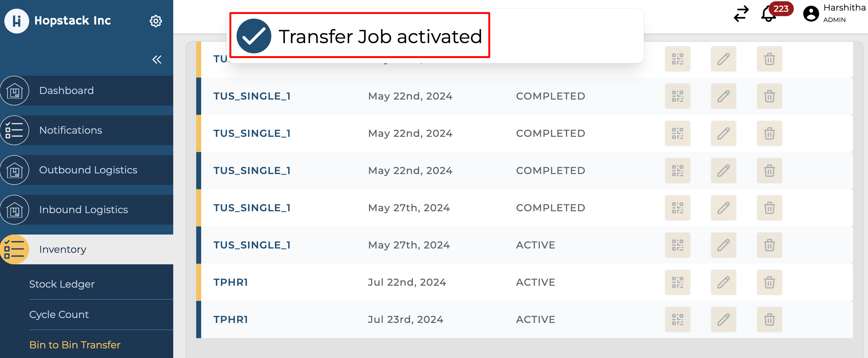Open the QR code for TUS_SINGLE_1 May 22nd
The width and height of the screenshot is (868, 358).
click(678, 96)
